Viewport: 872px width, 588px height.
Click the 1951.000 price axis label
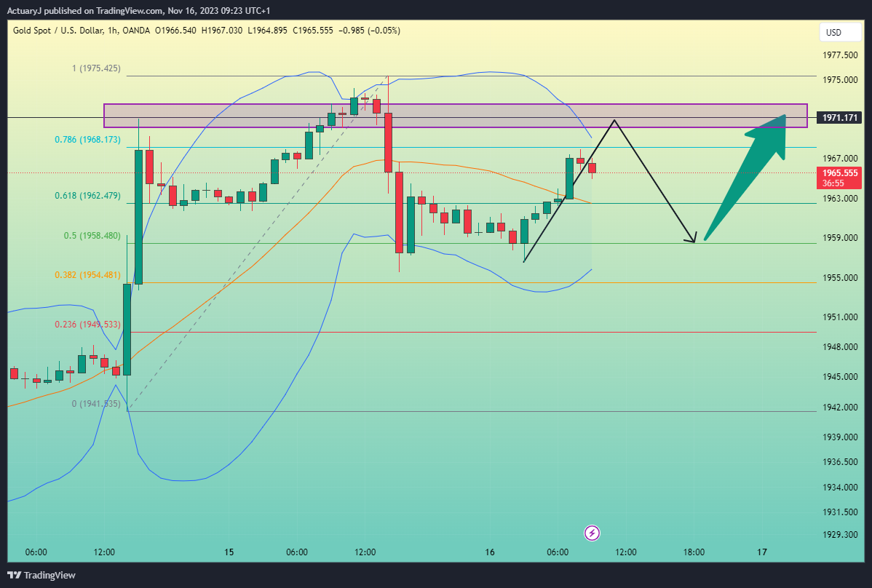840,317
